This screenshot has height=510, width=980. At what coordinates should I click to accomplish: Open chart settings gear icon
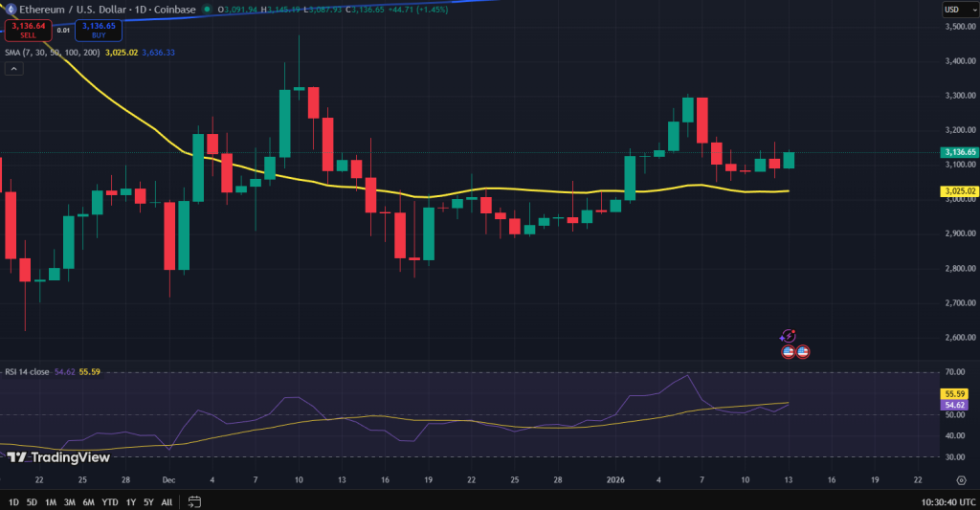[x=961, y=480]
